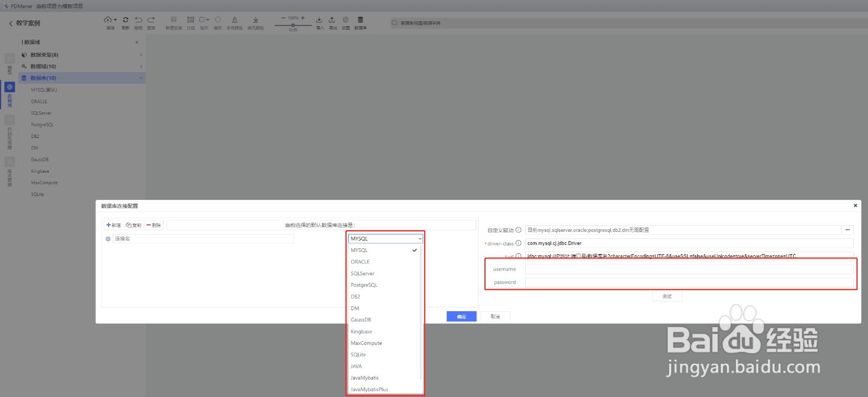Click the 新建空表 new table icon
This screenshot has width=868, height=397.
174,20
